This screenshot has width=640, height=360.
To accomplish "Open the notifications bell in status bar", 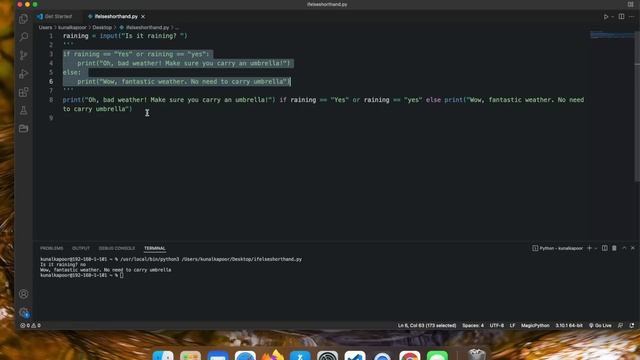I will [x=631, y=325].
